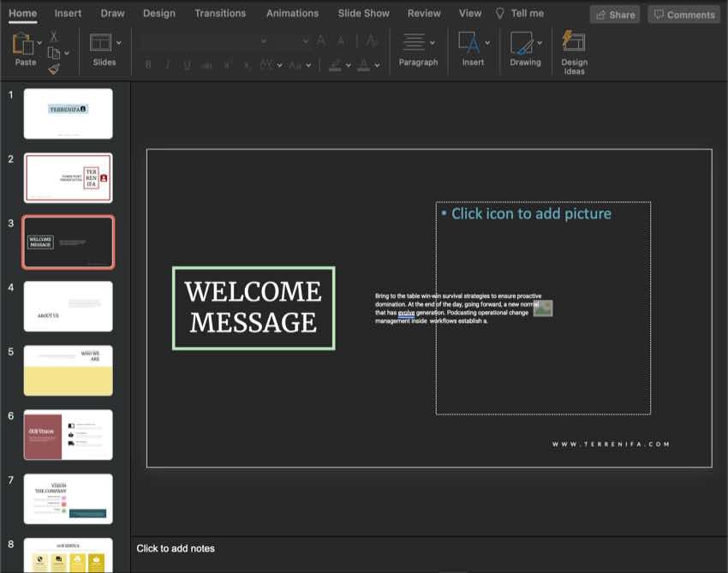
Task: Toggle bold text formatting
Action: coord(148,65)
